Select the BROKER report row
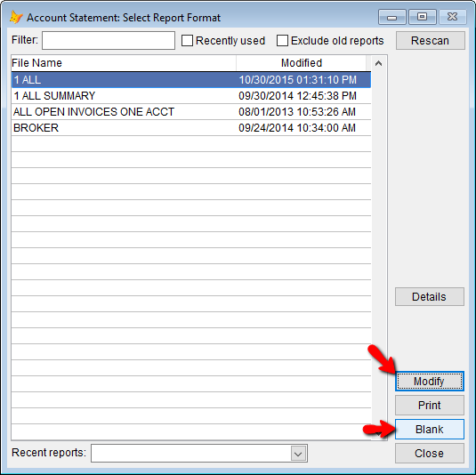Viewport: 476px width, 475px height. (191, 128)
